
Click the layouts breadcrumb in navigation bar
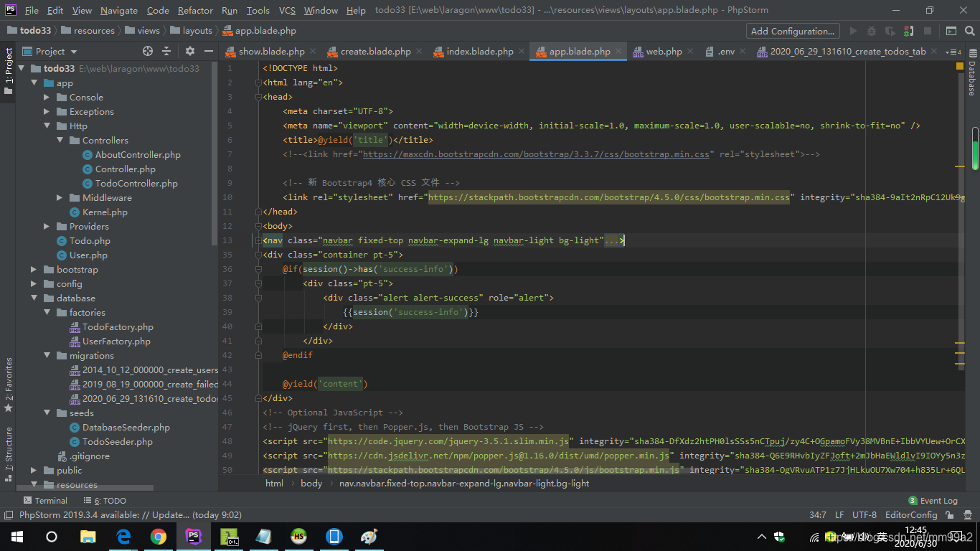pyautogui.click(x=190, y=31)
